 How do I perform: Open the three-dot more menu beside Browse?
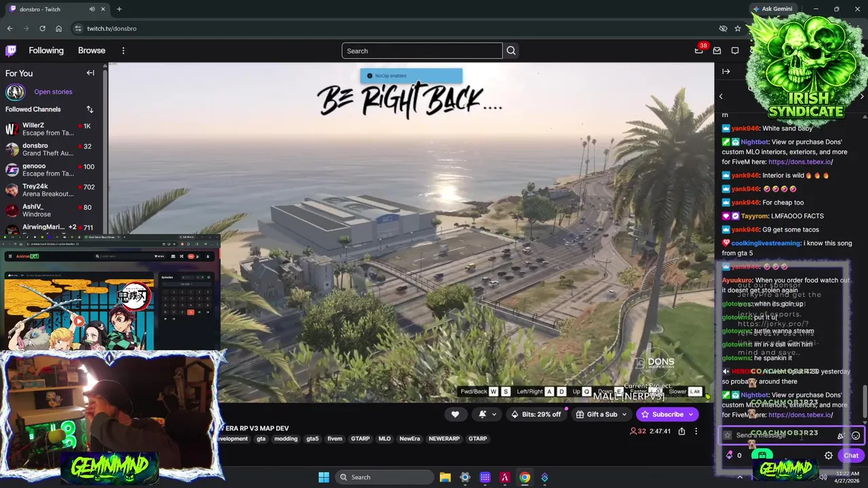click(x=123, y=50)
